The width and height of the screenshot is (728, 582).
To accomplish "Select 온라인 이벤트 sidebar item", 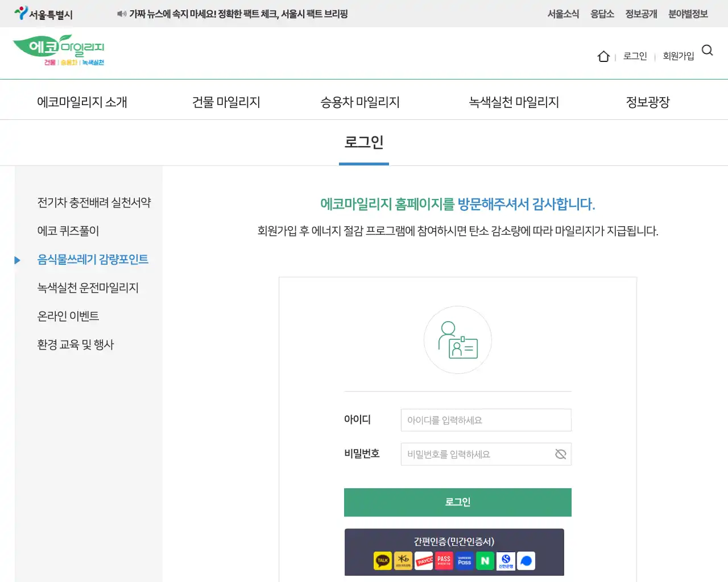I will coord(68,317).
